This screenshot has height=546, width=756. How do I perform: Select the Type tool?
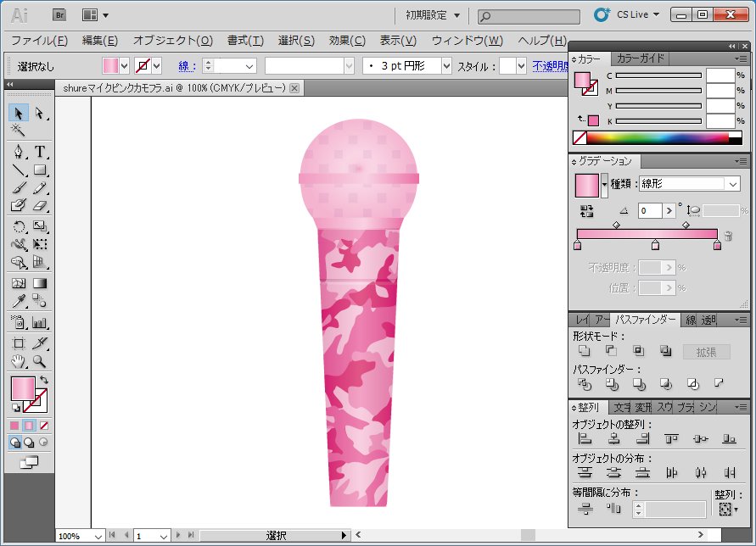[x=39, y=152]
